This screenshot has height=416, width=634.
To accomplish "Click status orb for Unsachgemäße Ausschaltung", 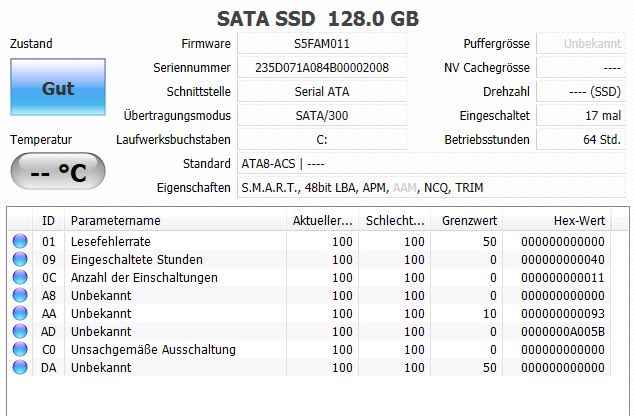I will click(20, 349).
